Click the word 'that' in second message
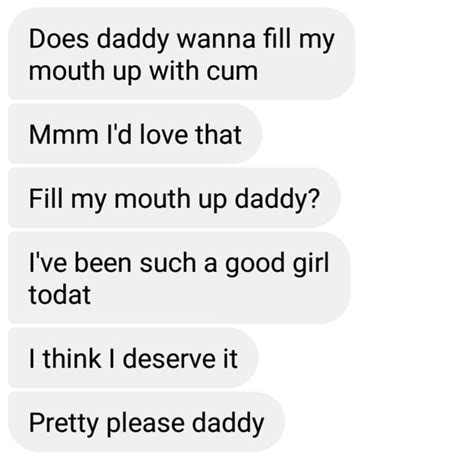This screenshot has width=474, height=459. [219, 135]
